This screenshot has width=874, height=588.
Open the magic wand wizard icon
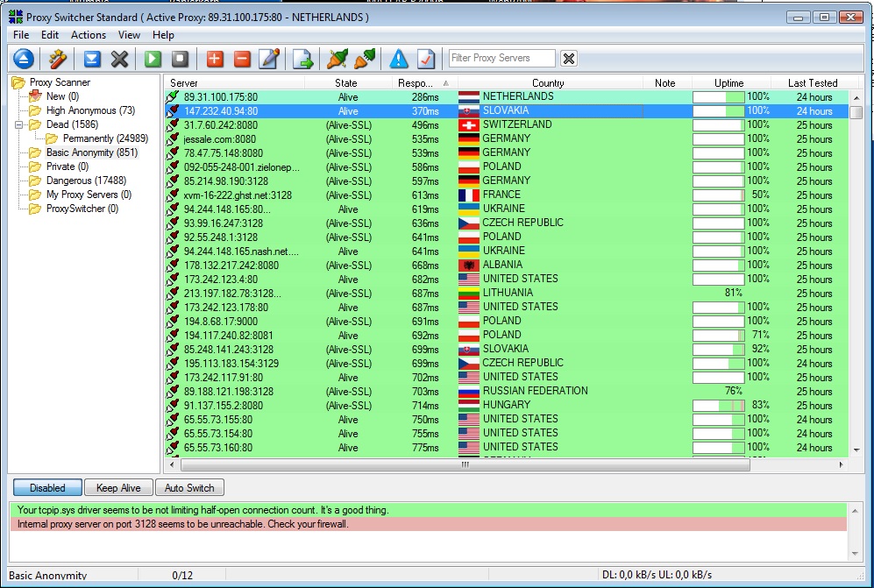[57, 59]
